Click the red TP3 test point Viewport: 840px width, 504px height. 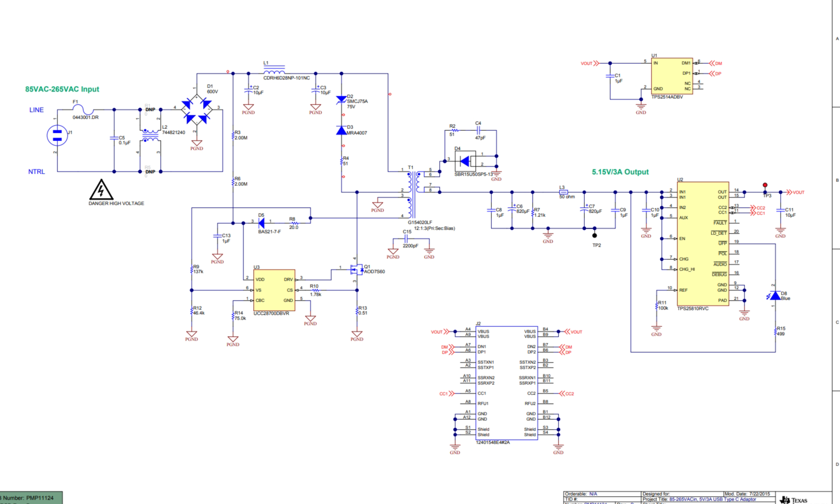tap(765, 185)
